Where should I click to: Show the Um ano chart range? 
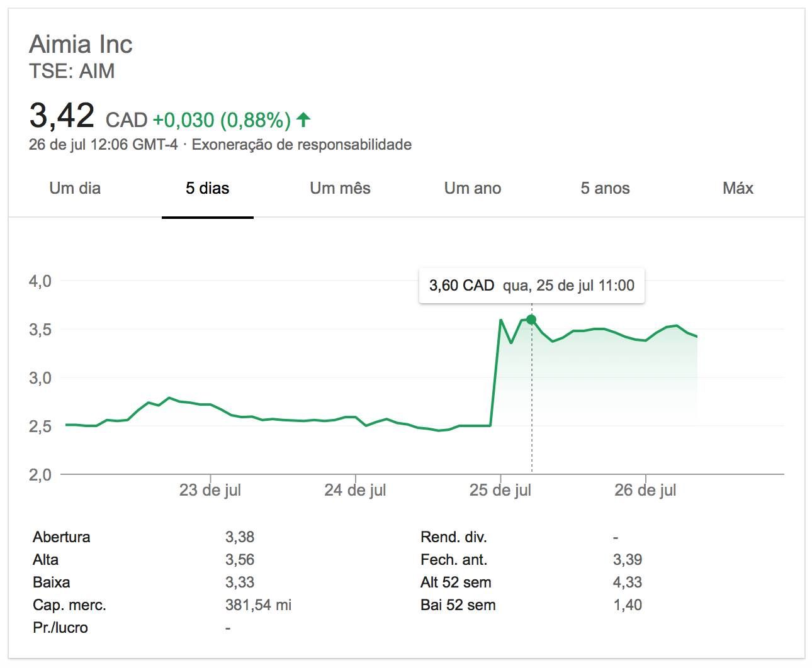click(x=473, y=188)
